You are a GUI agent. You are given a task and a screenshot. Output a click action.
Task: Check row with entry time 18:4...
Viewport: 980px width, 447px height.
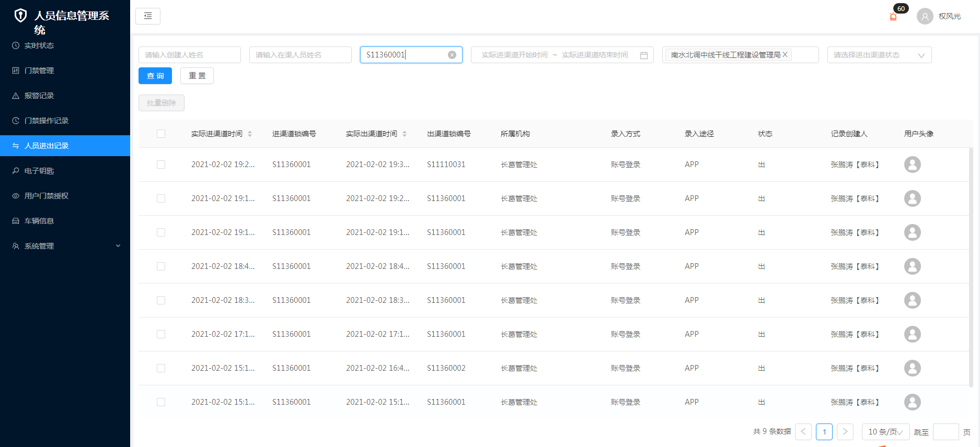pos(161,266)
